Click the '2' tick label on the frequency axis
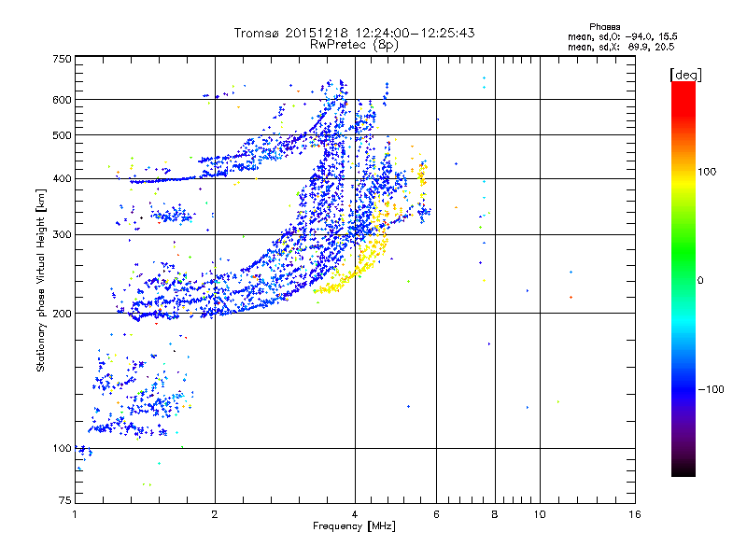Screen dimensions: 747x560 point(215,514)
